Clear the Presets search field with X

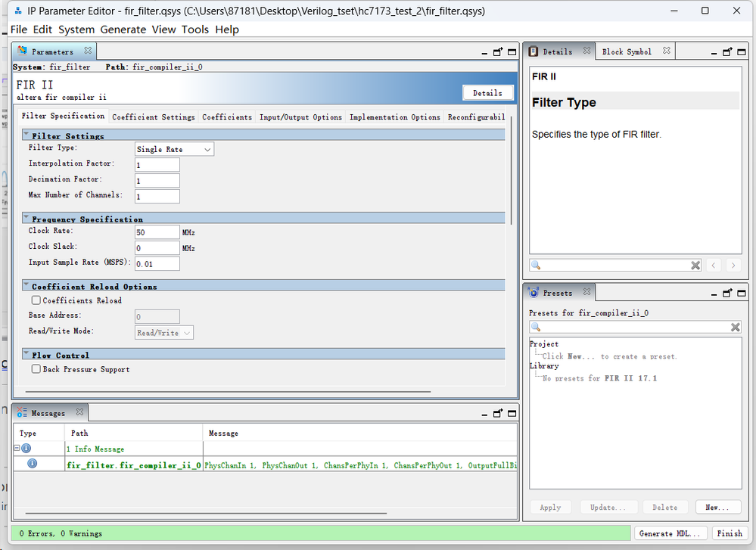[x=736, y=328]
